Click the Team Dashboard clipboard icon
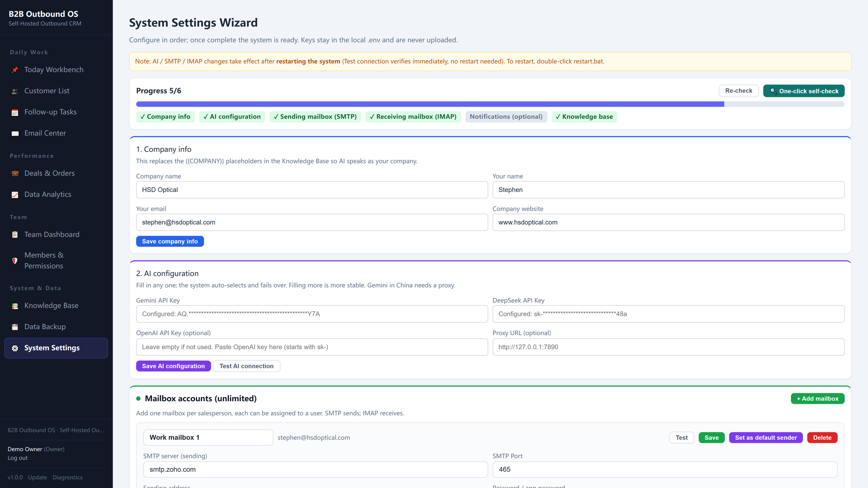The width and height of the screenshot is (868, 488). coord(15,235)
